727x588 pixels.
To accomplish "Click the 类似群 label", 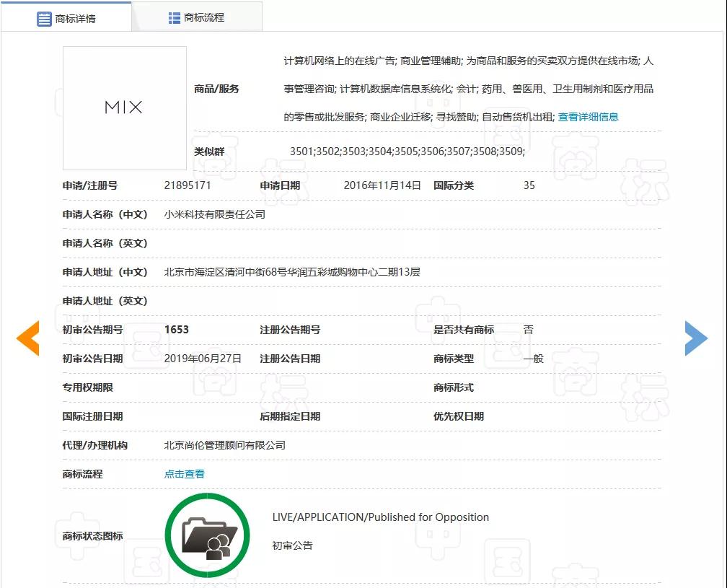I will [209, 152].
